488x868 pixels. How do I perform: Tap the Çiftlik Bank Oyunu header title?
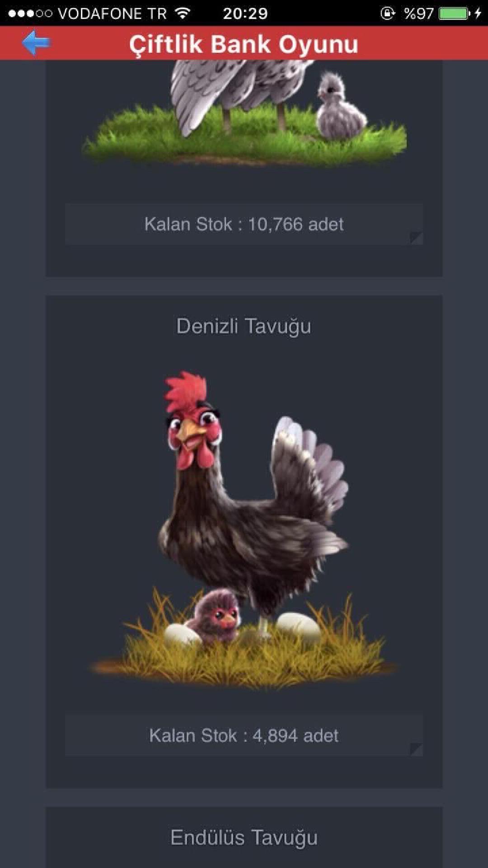pos(244,44)
